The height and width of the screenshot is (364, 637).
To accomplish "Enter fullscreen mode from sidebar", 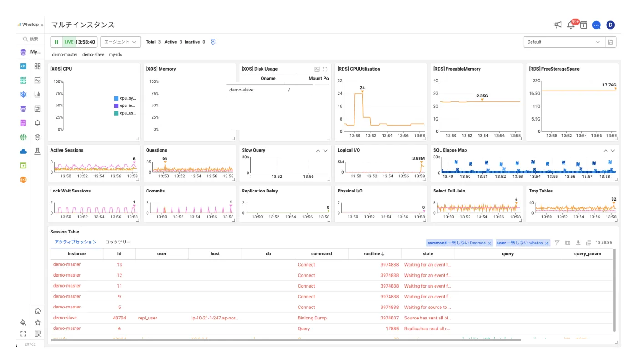I will [23, 334].
